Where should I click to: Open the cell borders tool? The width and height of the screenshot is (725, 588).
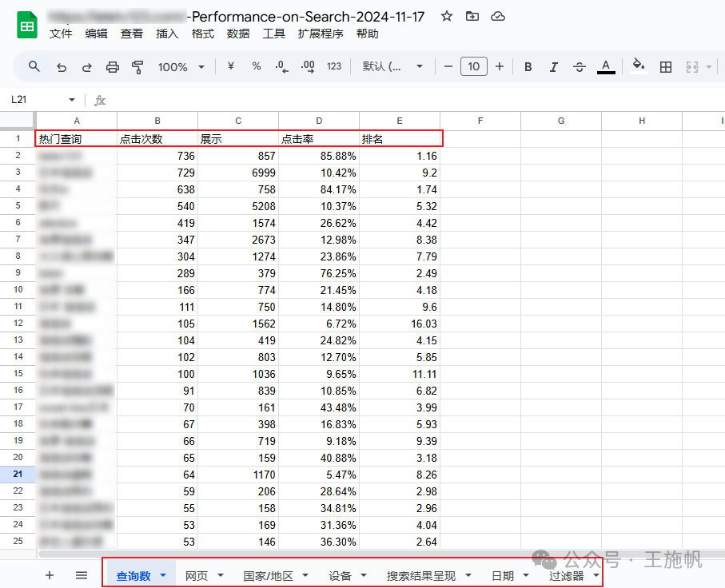pos(665,67)
